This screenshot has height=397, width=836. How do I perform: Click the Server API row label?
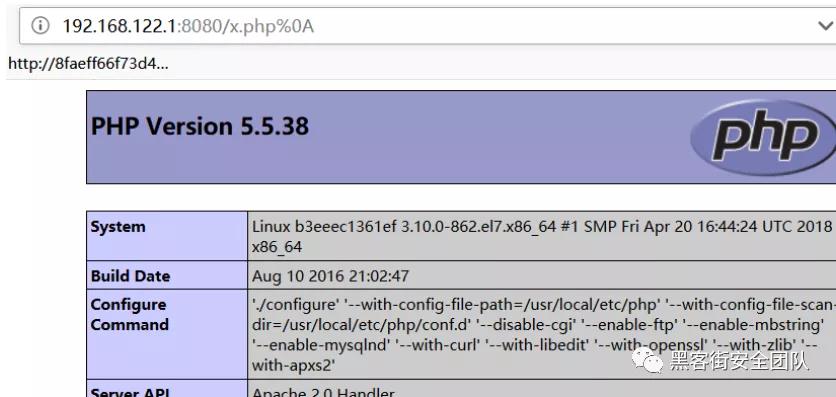click(x=130, y=393)
